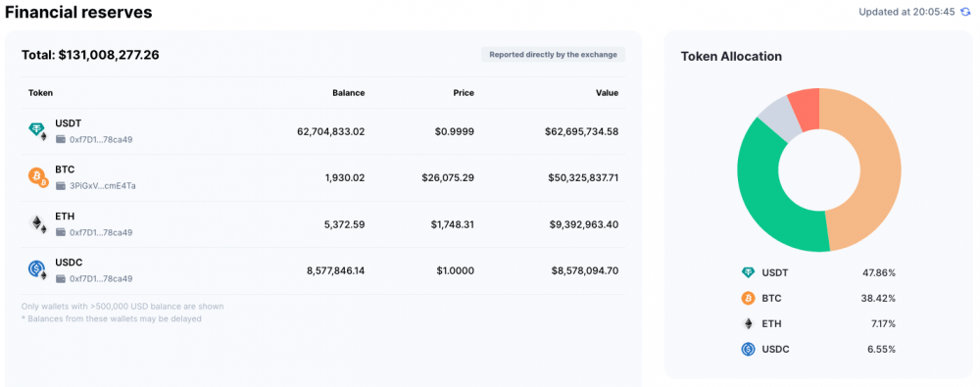
Task: Click 'Reported directly by the exchange' badge
Action: (553, 55)
